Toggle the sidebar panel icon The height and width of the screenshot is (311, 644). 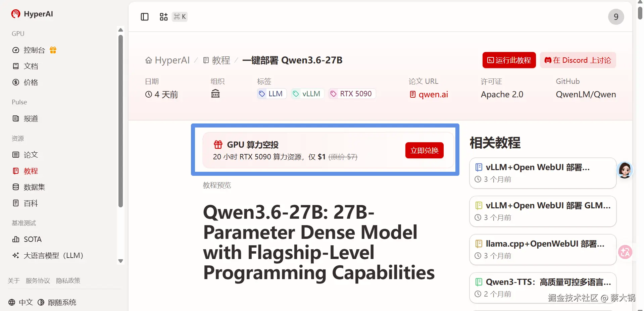coord(145,17)
